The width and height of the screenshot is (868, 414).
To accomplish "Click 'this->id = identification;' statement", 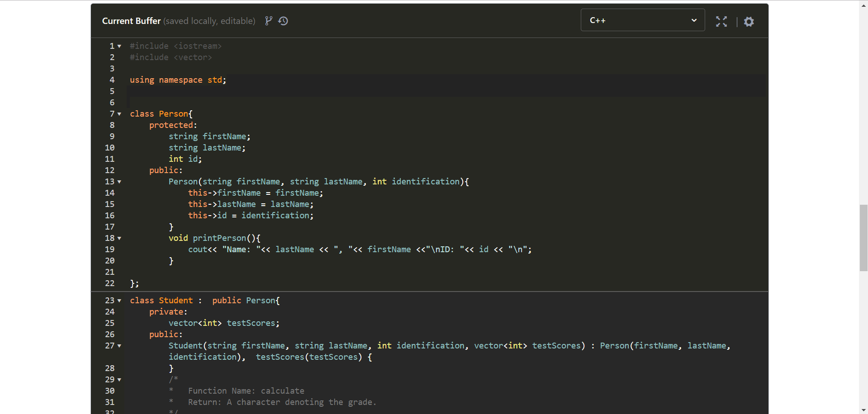I will (251, 216).
